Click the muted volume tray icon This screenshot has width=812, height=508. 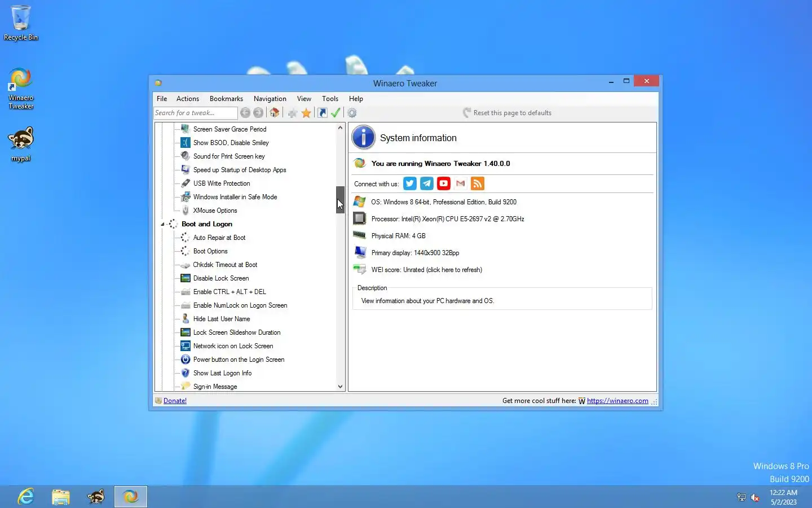pos(756,497)
